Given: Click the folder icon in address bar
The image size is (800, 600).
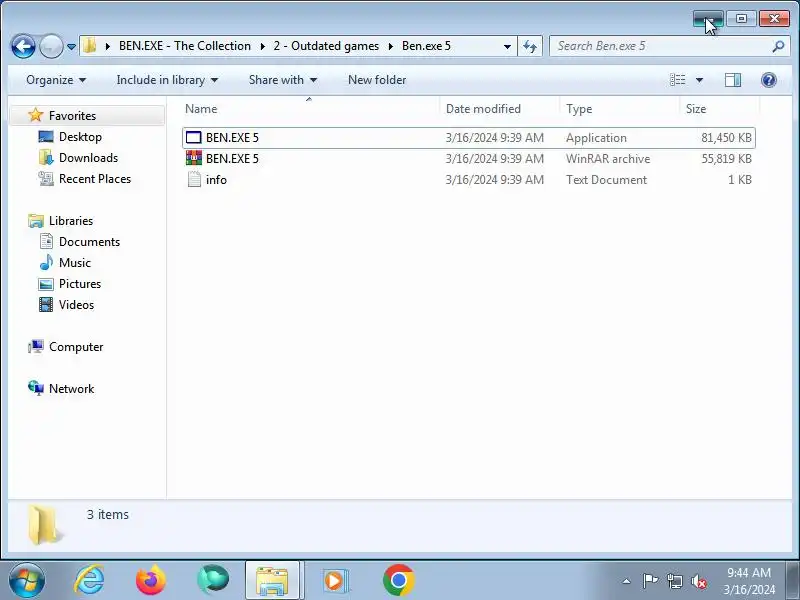Looking at the screenshot, I should pos(90,46).
